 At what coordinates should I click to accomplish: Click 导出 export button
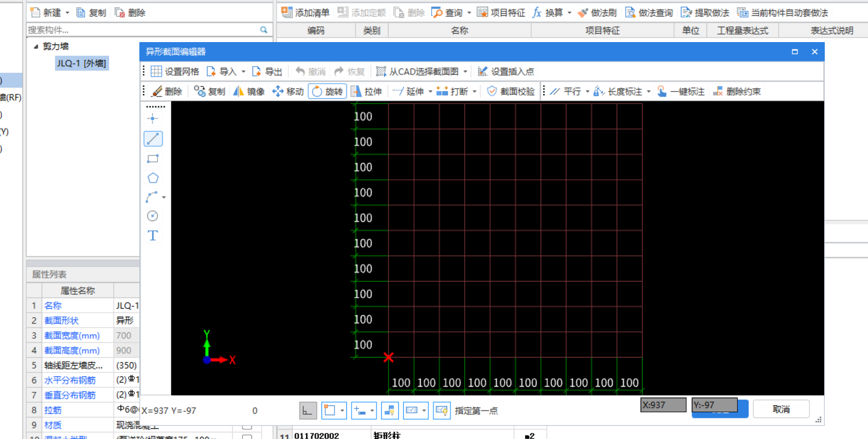(x=267, y=72)
